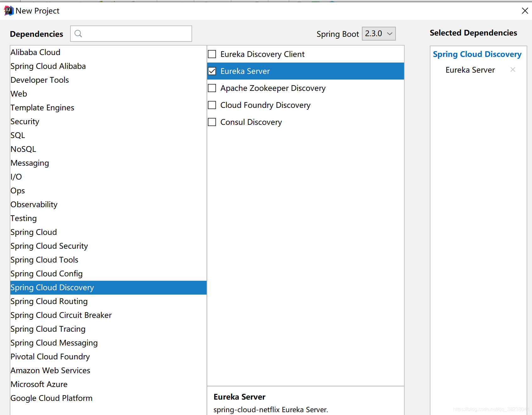Open the Ops category
Image resolution: width=532 pixels, height=415 pixels.
coord(108,191)
